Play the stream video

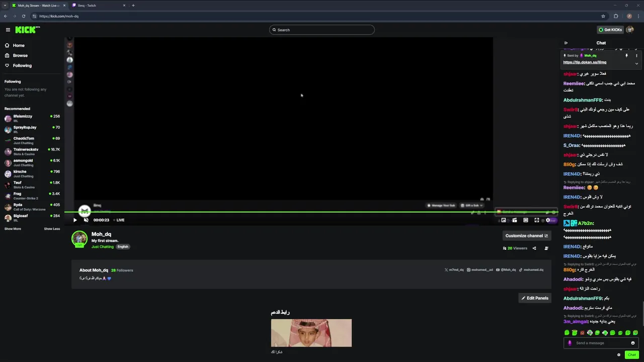coord(75,220)
